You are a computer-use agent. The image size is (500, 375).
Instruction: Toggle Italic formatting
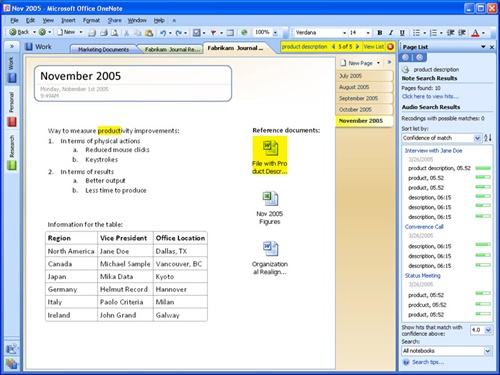coord(391,33)
